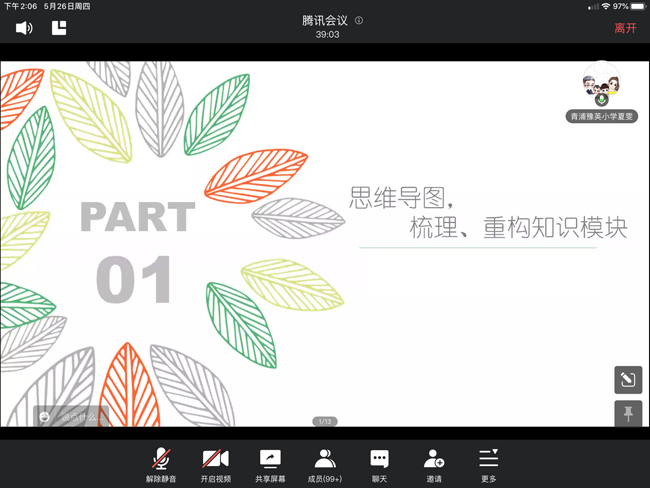Tap the 腾讯会议 meeting title
Viewport: 650px width, 488px height.
tap(324, 20)
